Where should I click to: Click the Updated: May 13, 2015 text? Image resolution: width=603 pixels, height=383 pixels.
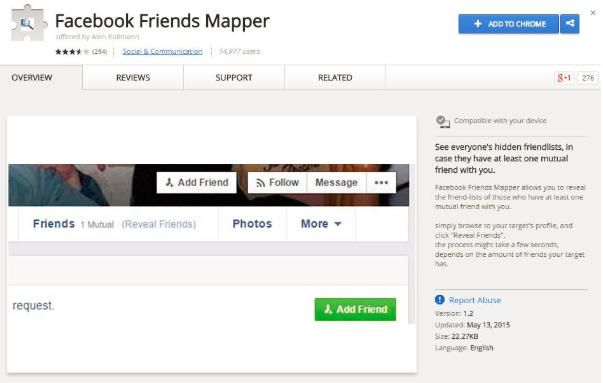point(472,325)
